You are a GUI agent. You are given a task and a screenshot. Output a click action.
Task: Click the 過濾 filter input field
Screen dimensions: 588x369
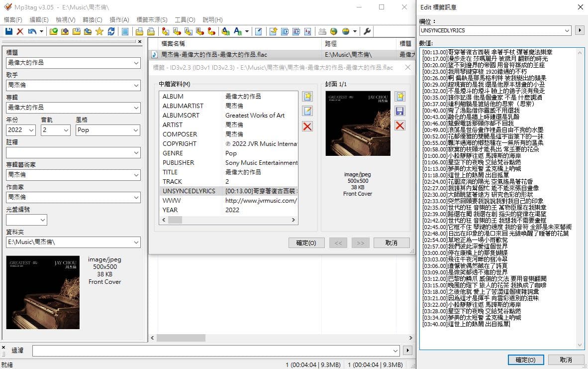pos(214,351)
